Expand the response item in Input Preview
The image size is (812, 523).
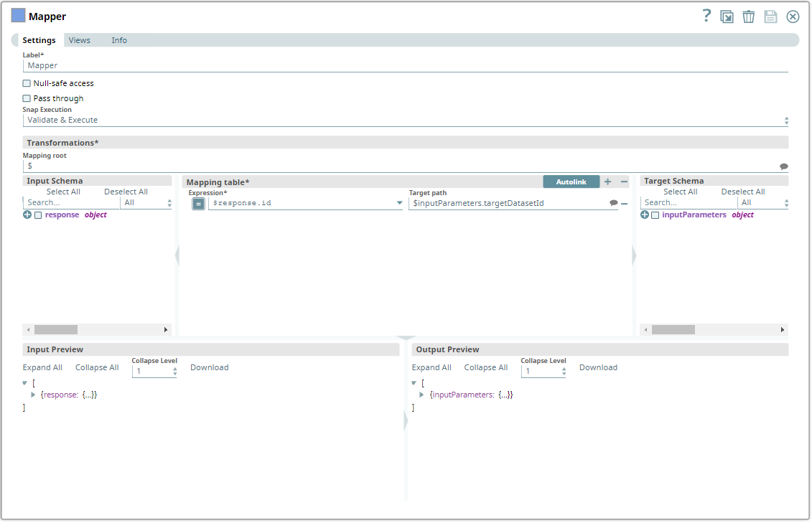(33, 395)
